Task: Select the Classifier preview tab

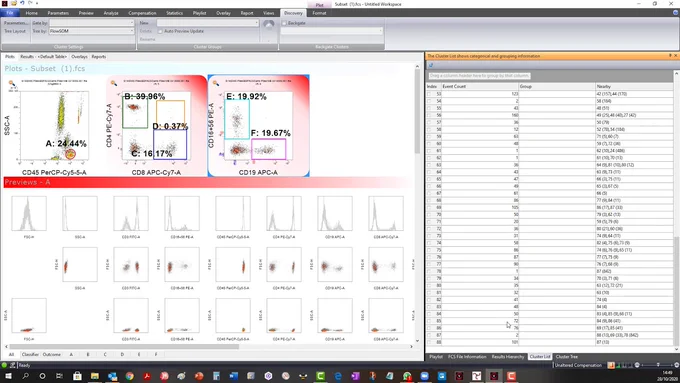Action: (30, 354)
